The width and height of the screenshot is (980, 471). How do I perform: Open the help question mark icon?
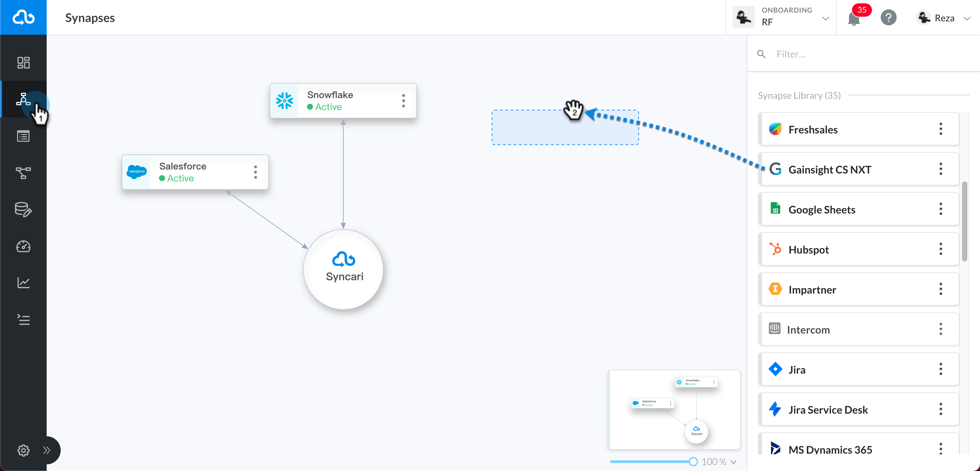(x=888, y=18)
